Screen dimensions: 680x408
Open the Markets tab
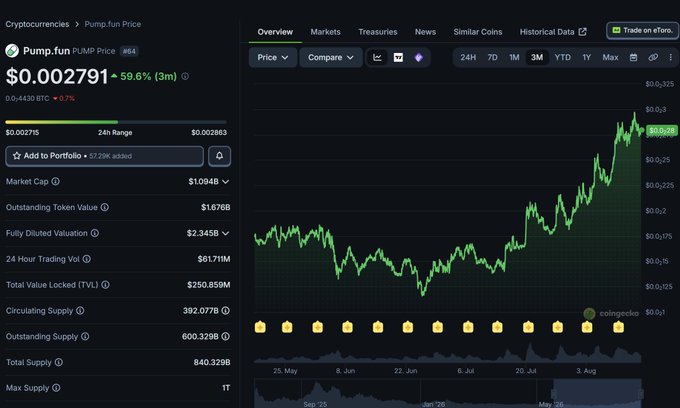click(325, 32)
